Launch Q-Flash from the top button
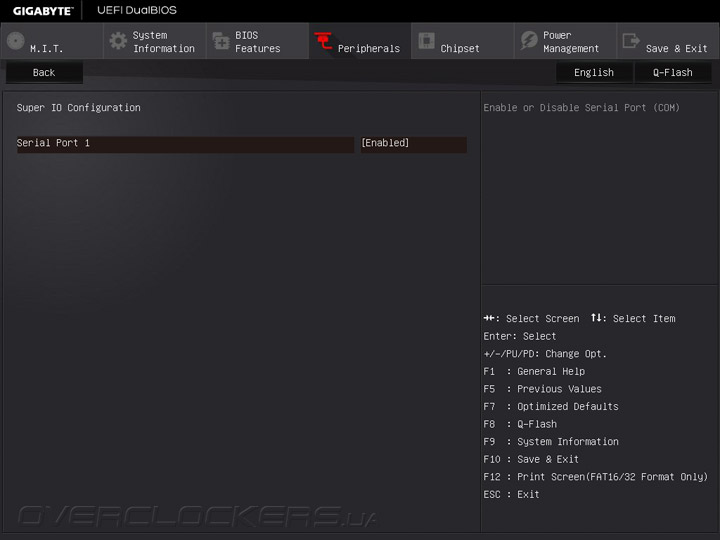 pos(673,73)
